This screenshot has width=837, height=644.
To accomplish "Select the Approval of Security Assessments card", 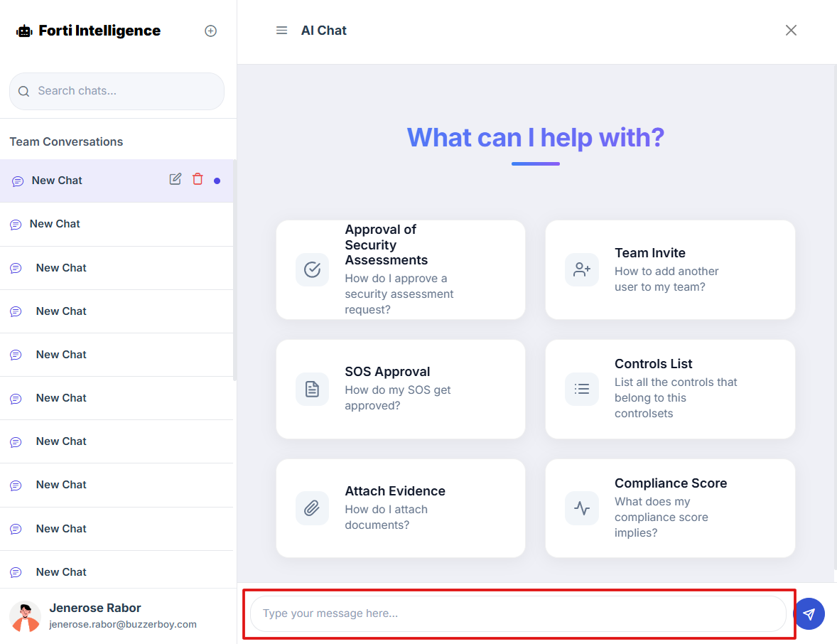I will coord(401,269).
